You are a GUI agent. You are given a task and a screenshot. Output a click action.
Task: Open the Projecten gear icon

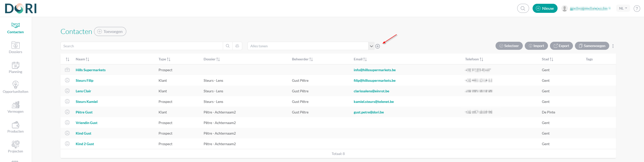(15, 144)
